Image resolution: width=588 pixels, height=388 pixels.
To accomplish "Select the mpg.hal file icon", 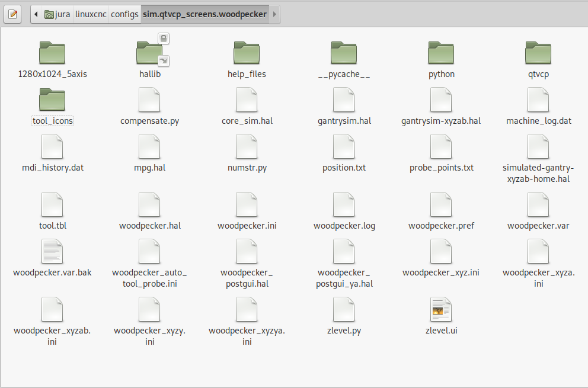I will (x=149, y=146).
